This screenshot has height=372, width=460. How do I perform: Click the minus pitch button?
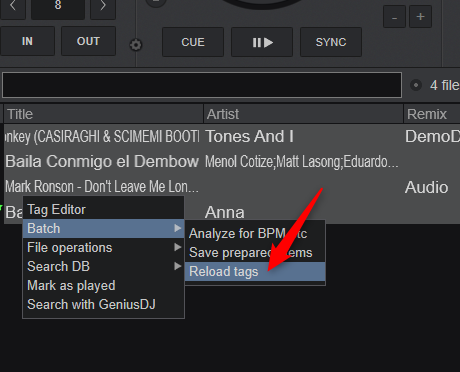[394, 17]
